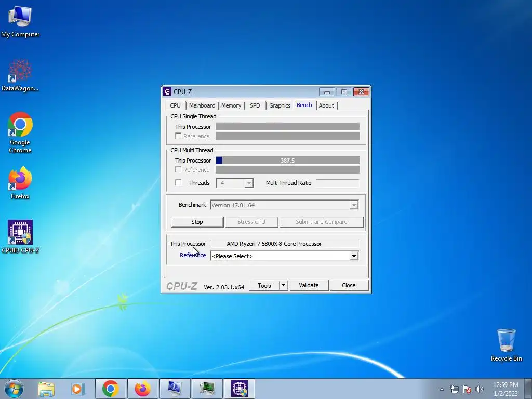Expand the Tools dropdown arrow
Image resolution: width=532 pixels, height=399 pixels.
pyautogui.click(x=283, y=285)
